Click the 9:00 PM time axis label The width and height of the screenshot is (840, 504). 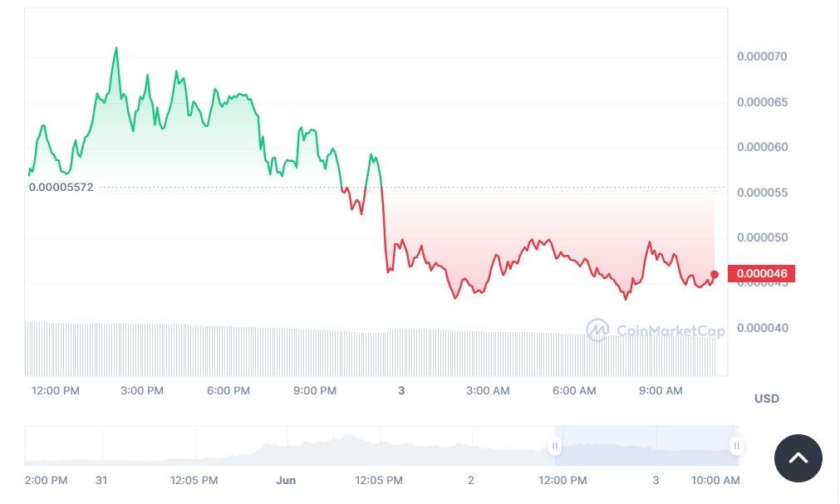(x=315, y=390)
